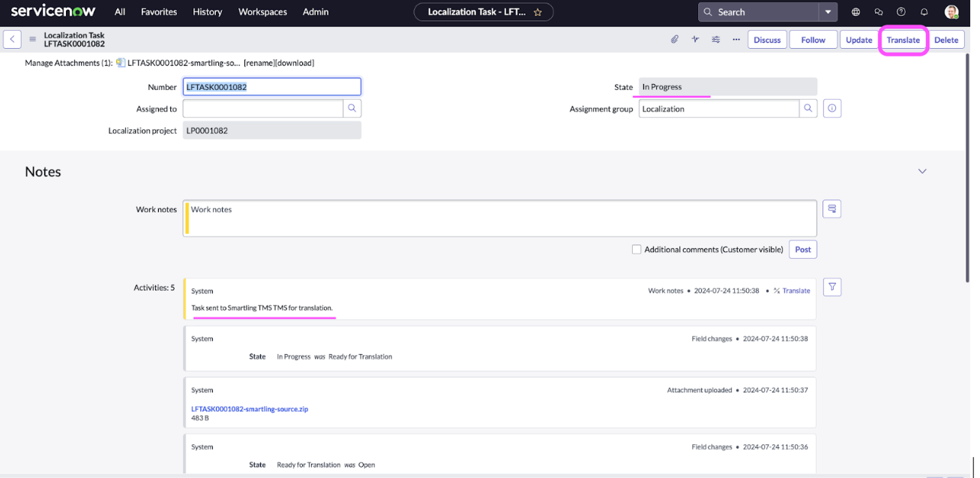Filter activities using the funnel icon
This screenshot has height=478, width=980.
coord(832,287)
